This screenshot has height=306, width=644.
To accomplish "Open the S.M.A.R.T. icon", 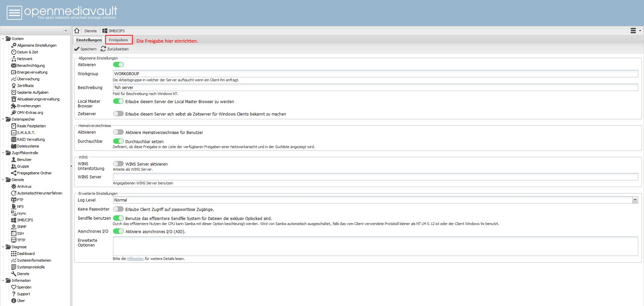I will (14, 133).
